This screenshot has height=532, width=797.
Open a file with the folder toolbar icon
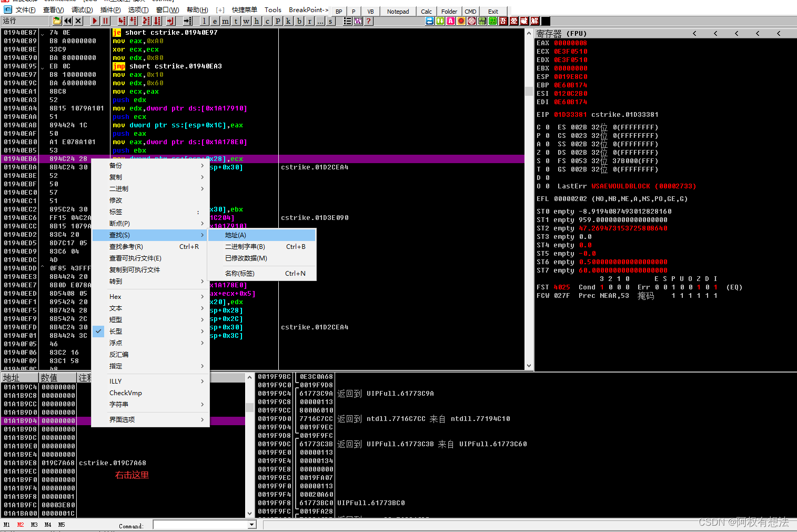pyautogui.click(x=57, y=21)
